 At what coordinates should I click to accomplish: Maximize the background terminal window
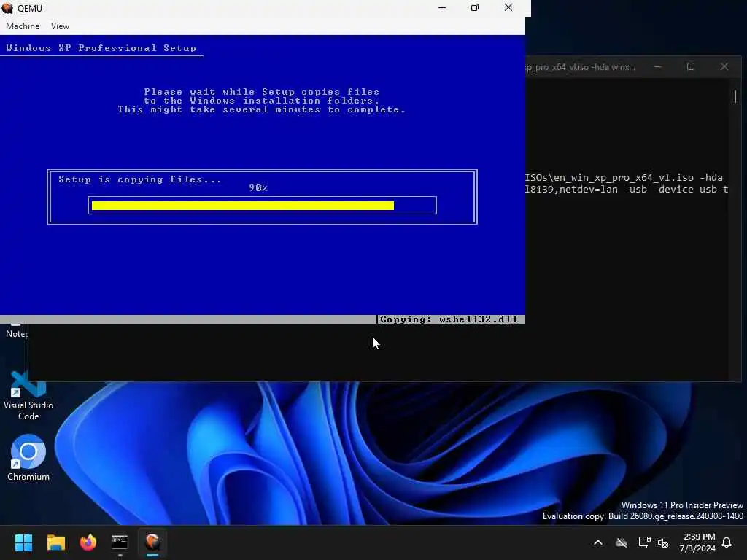pos(691,67)
